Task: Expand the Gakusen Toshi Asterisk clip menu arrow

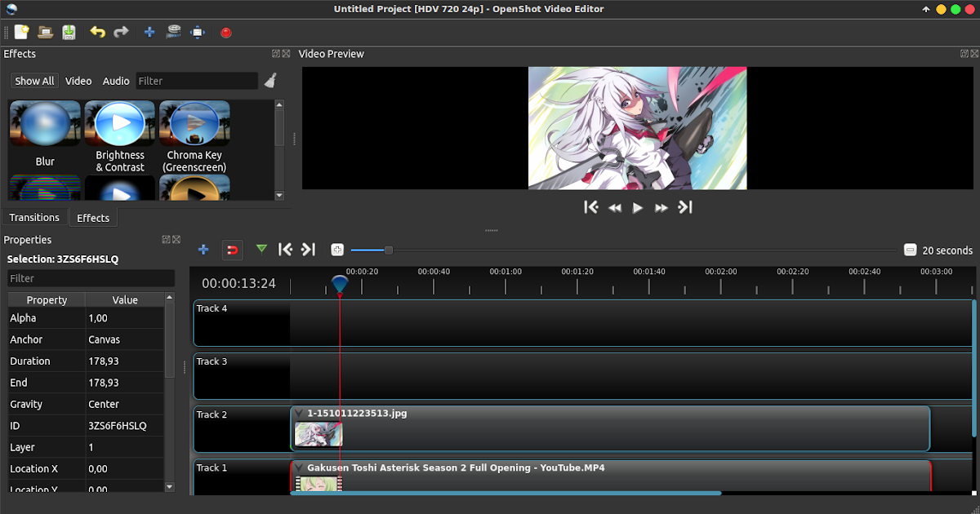Action: 297,467
